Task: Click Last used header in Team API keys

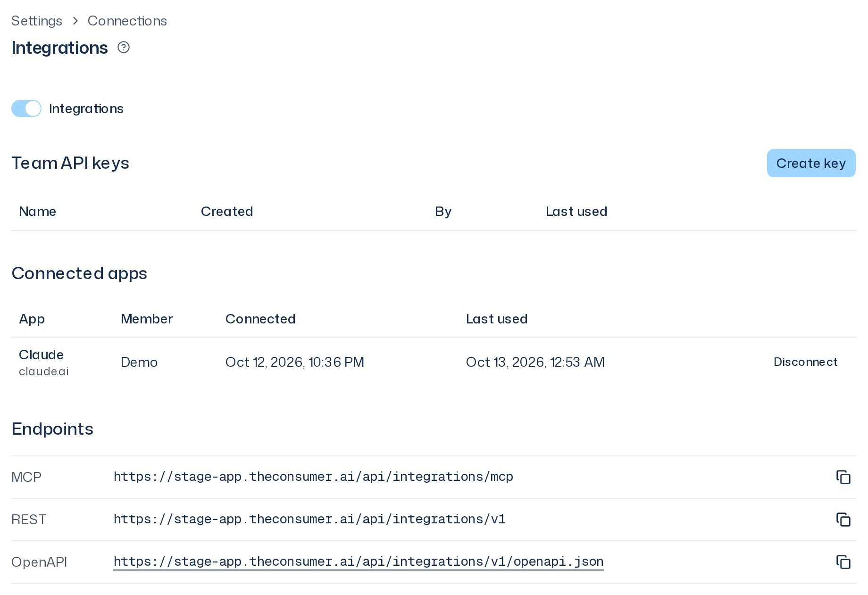Action: (x=576, y=211)
